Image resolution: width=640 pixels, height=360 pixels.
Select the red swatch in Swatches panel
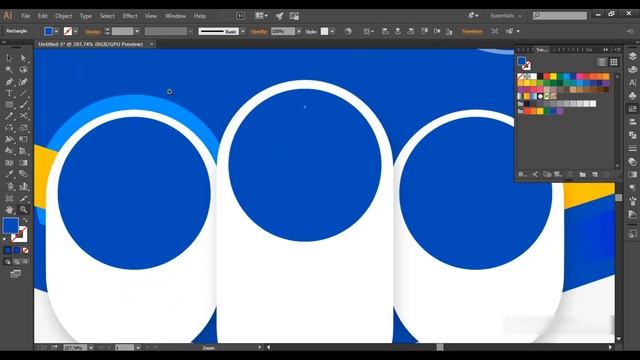tap(547, 76)
